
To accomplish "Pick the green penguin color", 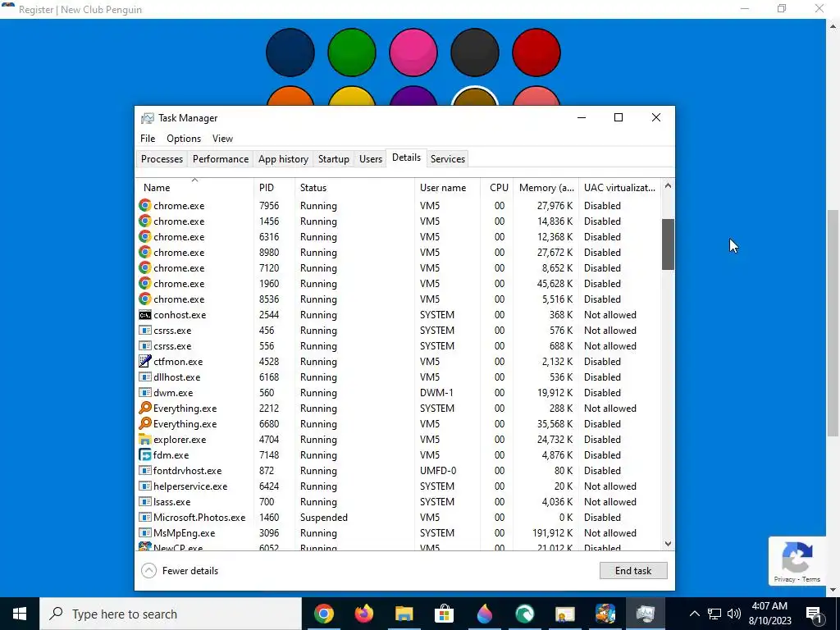I will tap(351, 52).
